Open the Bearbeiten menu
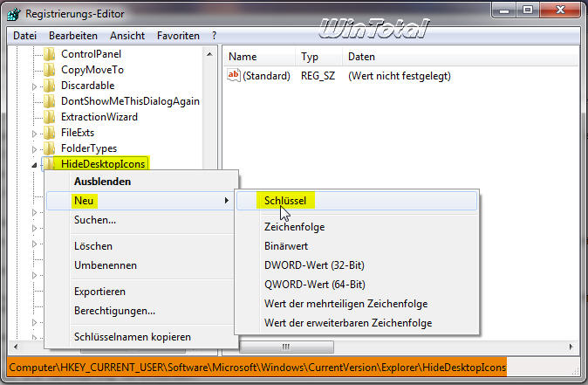588x385 pixels. pyautogui.click(x=73, y=36)
